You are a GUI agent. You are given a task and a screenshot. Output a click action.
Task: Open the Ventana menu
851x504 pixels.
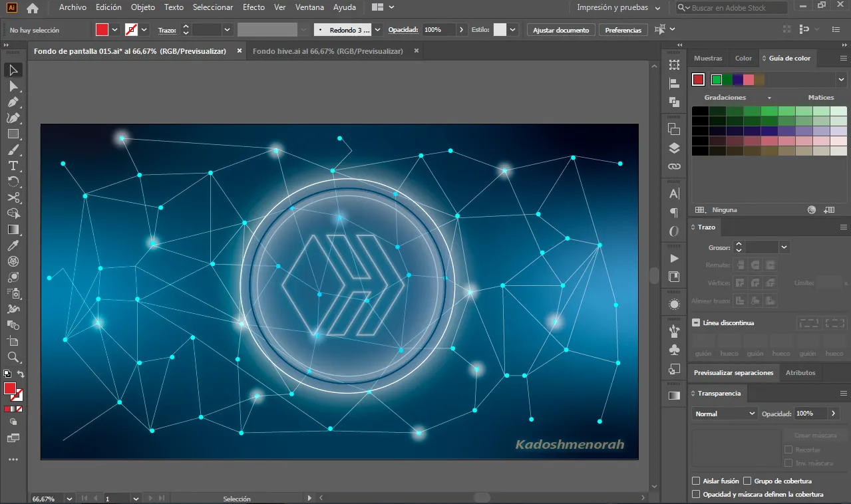(309, 7)
